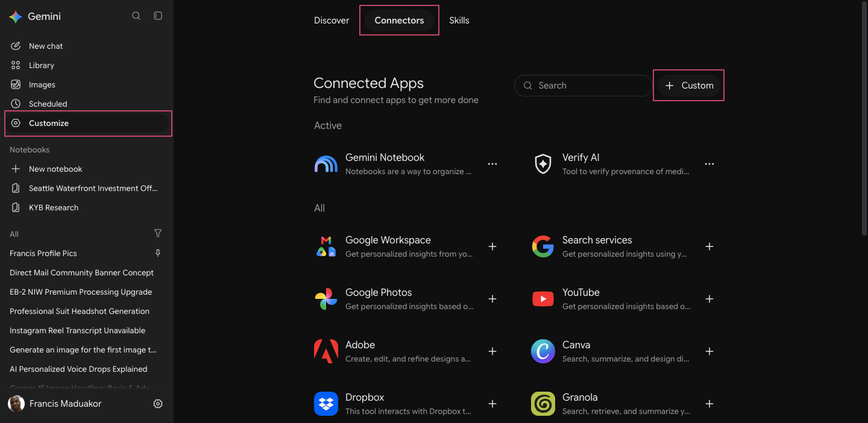Click the Customize hexagon icon
Image resolution: width=868 pixels, height=423 pixels.
click(16, 123)
